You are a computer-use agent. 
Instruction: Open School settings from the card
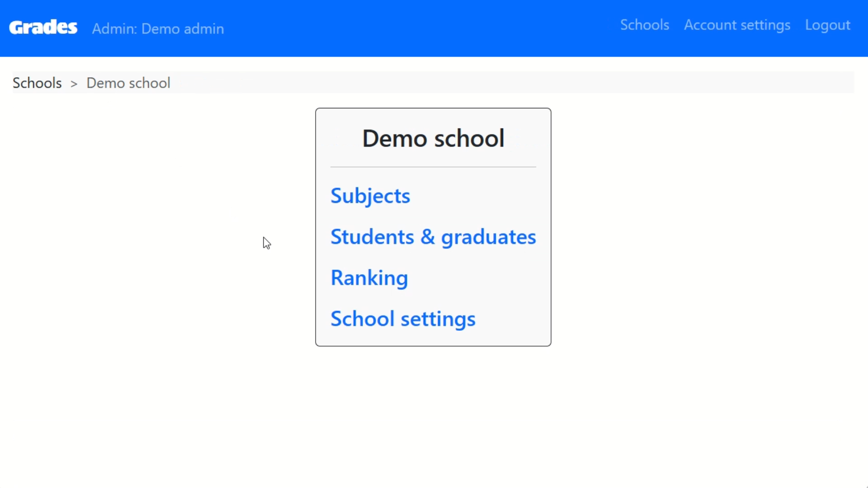(402, 319)
